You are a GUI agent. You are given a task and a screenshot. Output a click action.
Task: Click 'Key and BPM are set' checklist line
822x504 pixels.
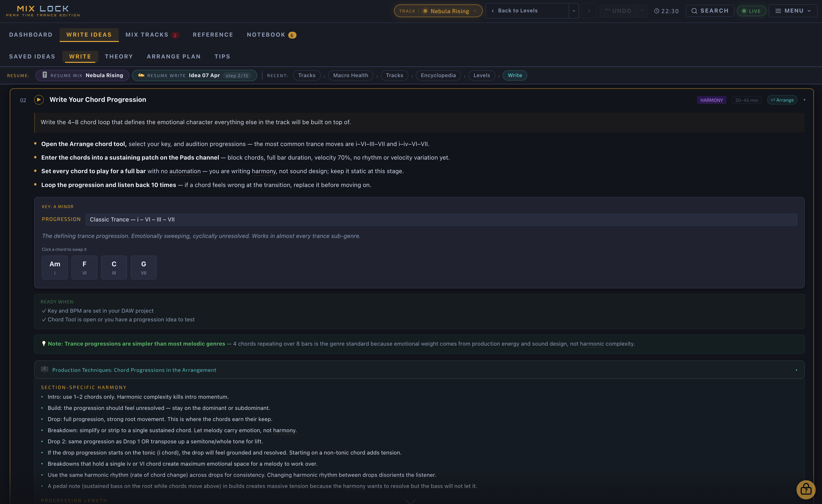[x=98, y=311]
